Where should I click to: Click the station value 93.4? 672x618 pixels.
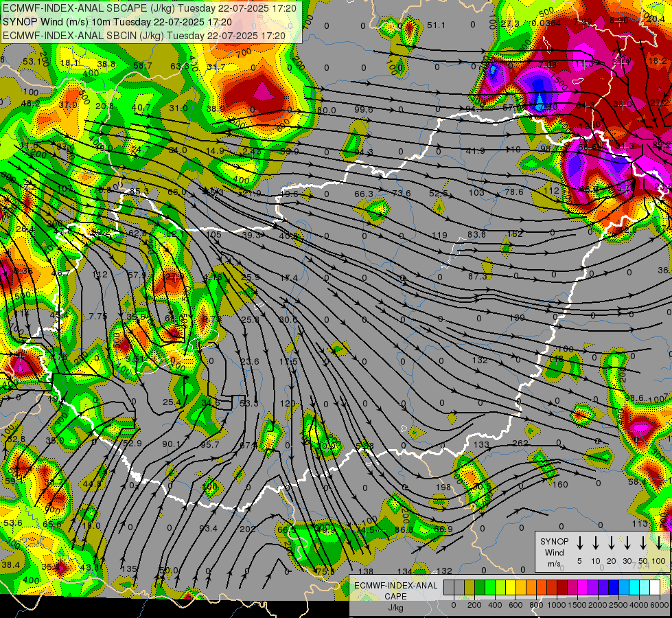[x=208, y=528]
